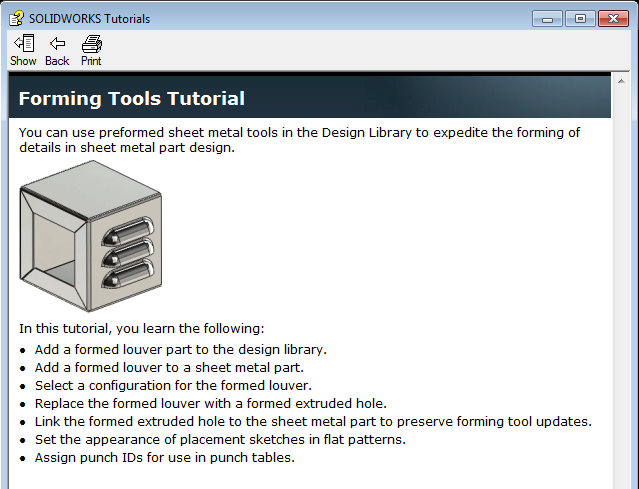Viewport: 639px width, 489px height.
Task: Click the SOLIDWORKS Tutorials help icon in title bar
Action: pyautogui.click(x=16, y=19)
